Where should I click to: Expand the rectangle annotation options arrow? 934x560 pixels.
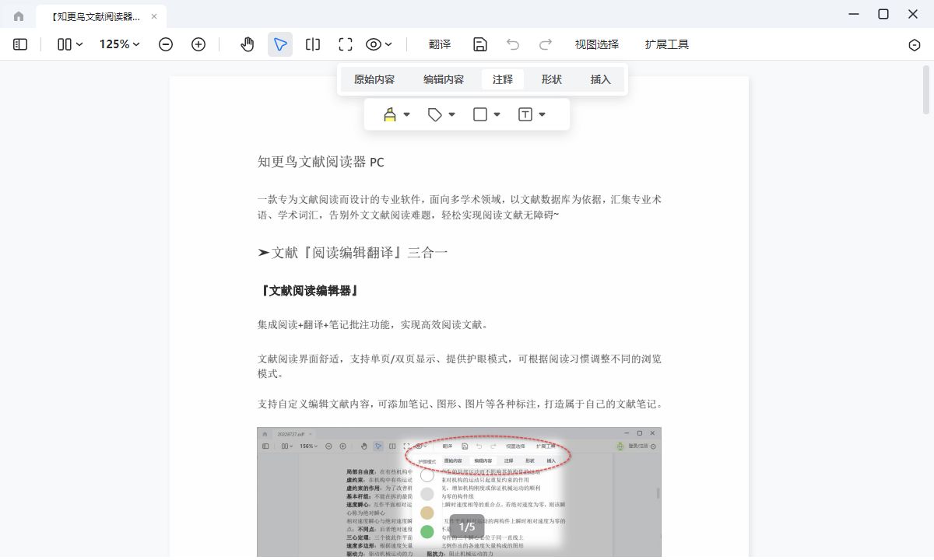click(497, 114)
